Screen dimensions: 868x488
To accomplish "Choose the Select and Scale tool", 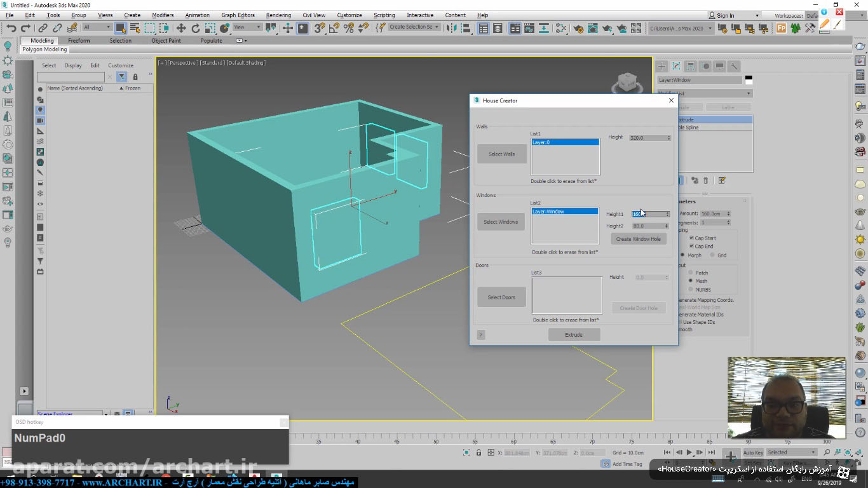I will coord(210,28).
